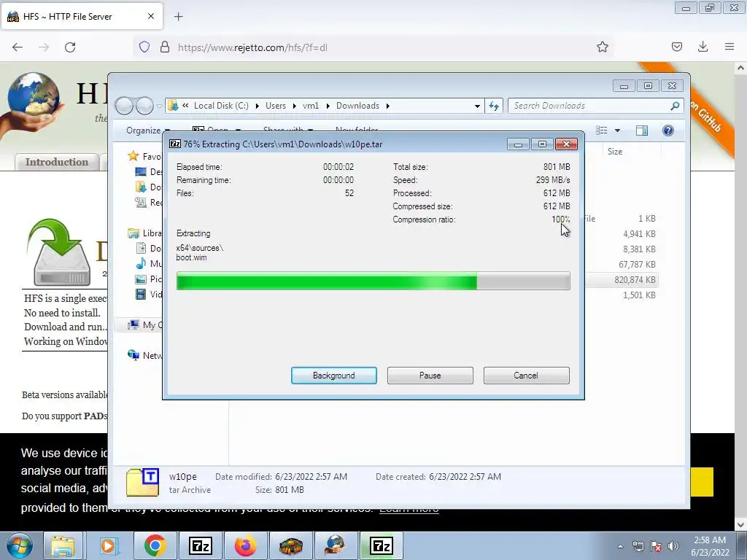
Task: Expand arrow after vm1 breadcrumb
Action: coord(328,106)
